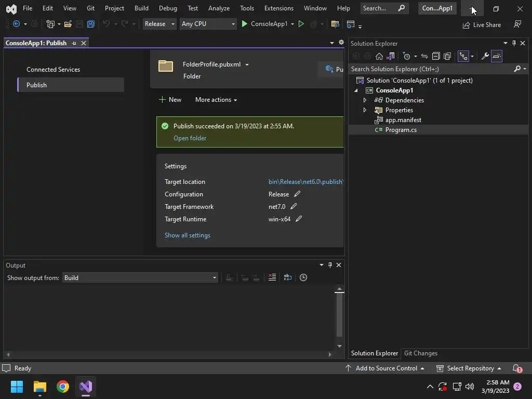The width and height of the screenshot is (532, 399).
Task: Toggle Preview Selected Items icon
Action: tap(496, 56)
